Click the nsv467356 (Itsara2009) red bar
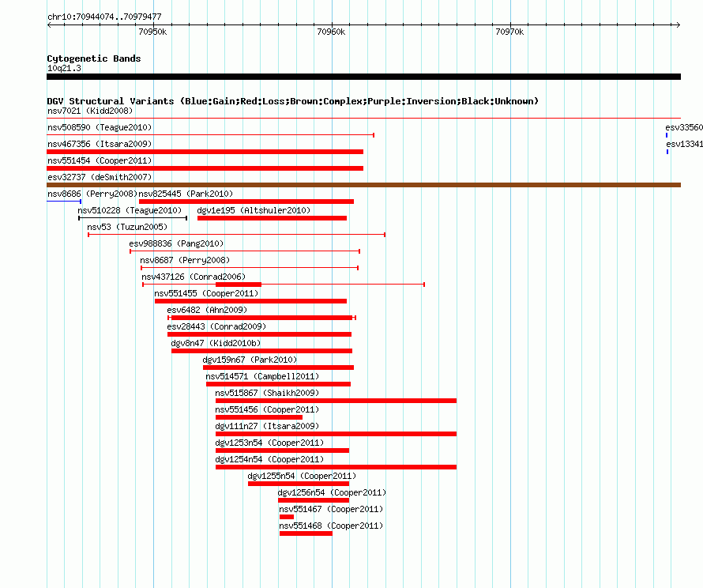 [205, 152]
